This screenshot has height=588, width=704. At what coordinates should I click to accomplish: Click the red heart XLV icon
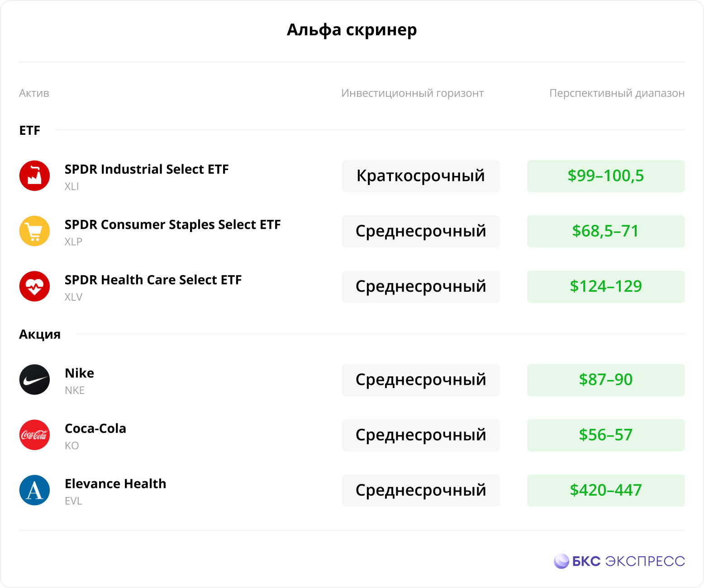pos(34,286)
